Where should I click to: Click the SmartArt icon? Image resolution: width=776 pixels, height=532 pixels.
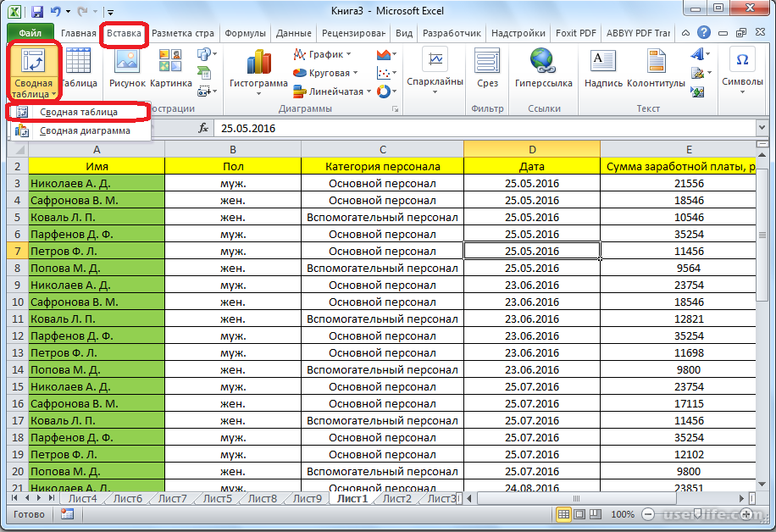(x=204, y=73)
